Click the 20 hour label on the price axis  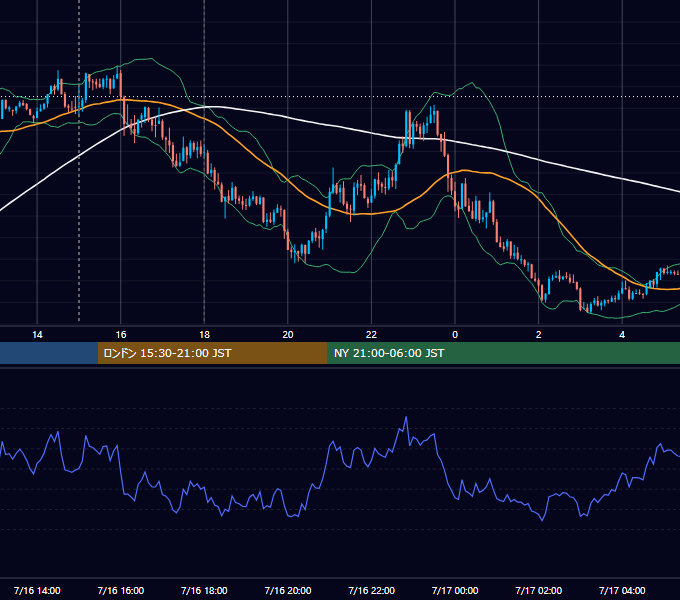point(288,335)
